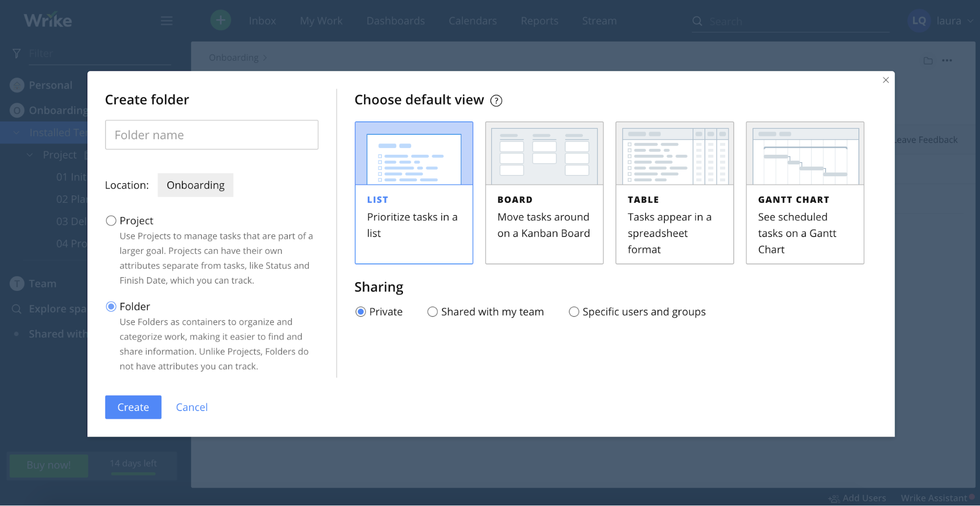The image size is (980, 506).
Task: Click the Add Users icon
Action: coord(833,499)
